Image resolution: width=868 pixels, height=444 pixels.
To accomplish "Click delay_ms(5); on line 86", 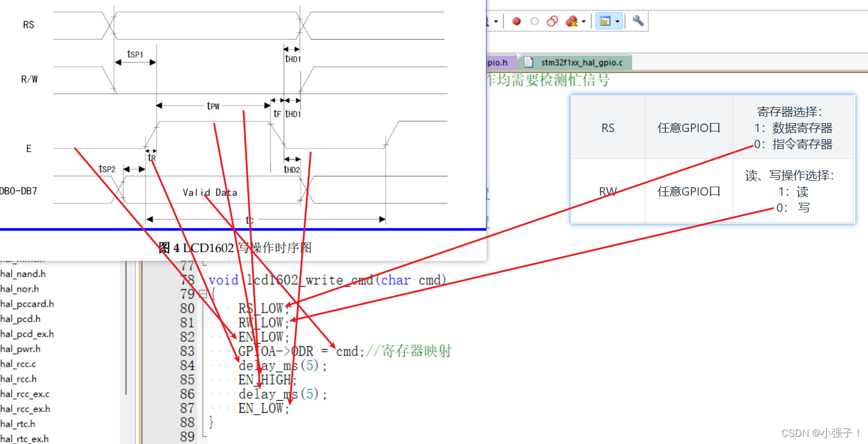I will pyautogui.click(x=283, y=394).
